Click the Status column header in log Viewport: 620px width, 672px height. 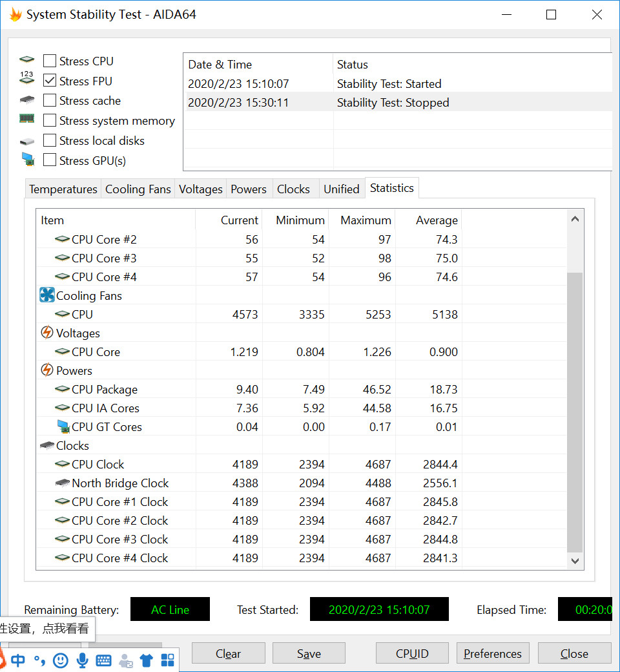473,64
